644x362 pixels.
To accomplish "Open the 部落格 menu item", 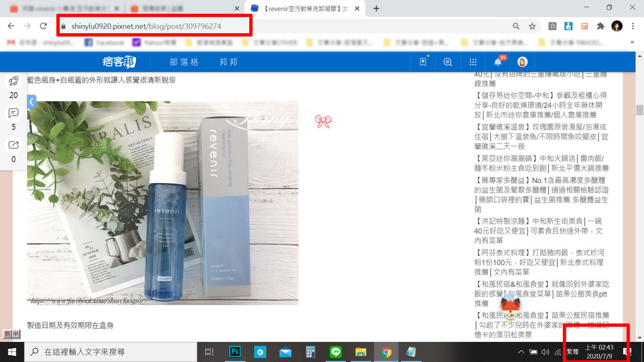I will [x=184, y=62].
